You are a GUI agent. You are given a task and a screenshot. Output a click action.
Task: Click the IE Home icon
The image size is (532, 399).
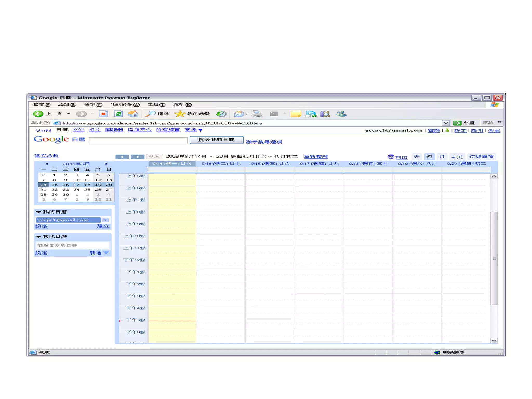[133, 114]
